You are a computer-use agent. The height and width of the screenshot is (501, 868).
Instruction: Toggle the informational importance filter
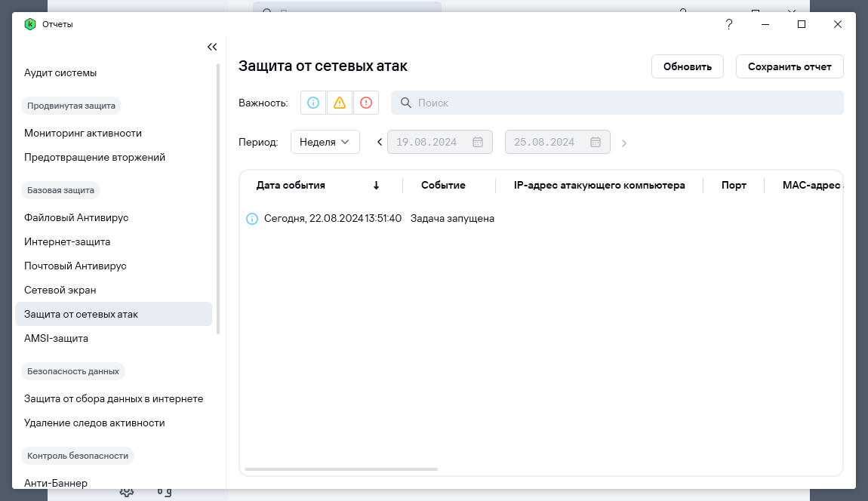313,103
